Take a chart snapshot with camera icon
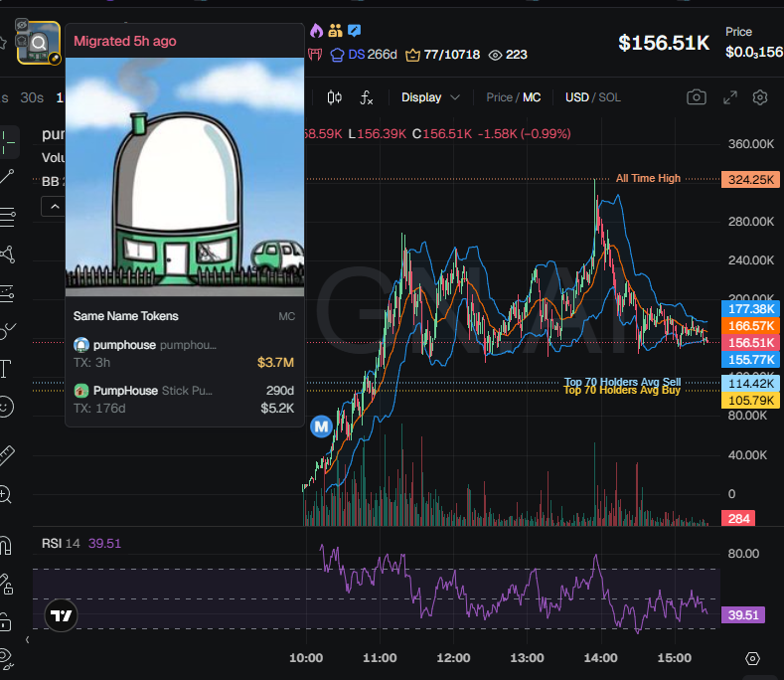 click(x=696, y=97)
